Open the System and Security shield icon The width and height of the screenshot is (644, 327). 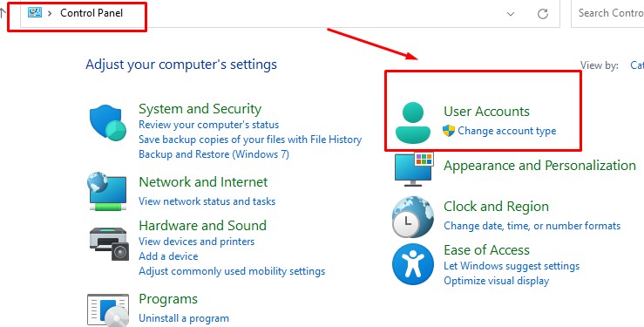pyautogui.click(x=108, y=122)
